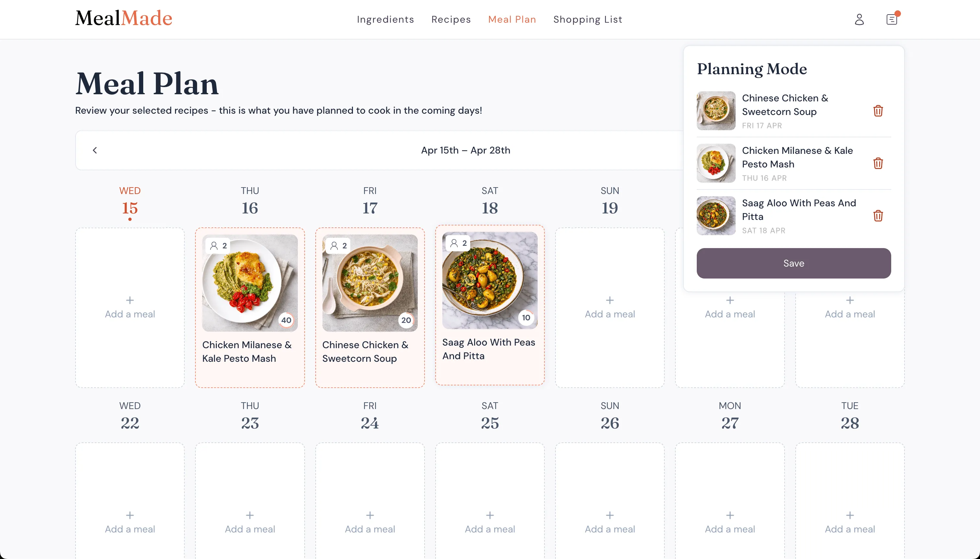Remove Chicken Milanese & Kale Pesto Mash from plan
The width and height of the screenshot is (980, 559).
point(879,163)
